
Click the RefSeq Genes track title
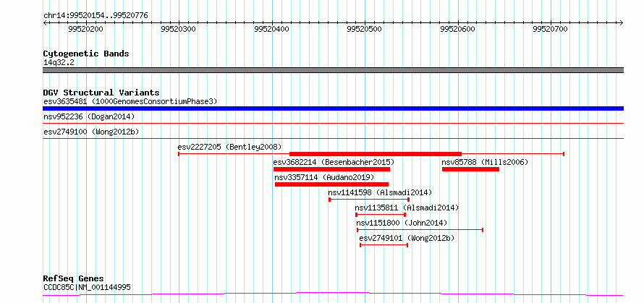click(74, 279)
